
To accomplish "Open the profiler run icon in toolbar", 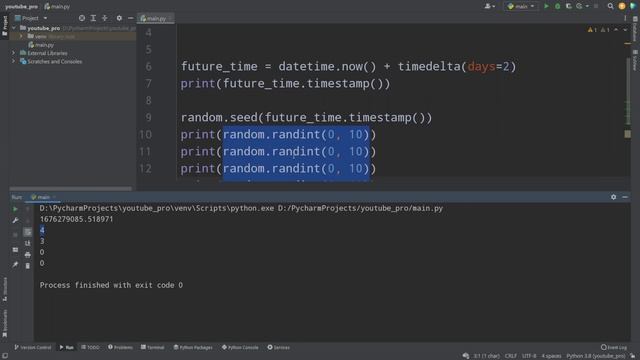I will pos(579,6).
